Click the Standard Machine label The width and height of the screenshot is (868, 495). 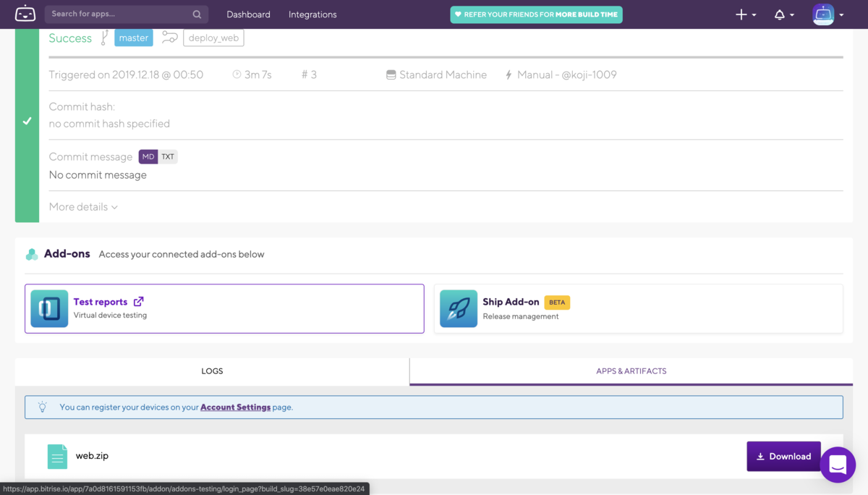[443, 75]
